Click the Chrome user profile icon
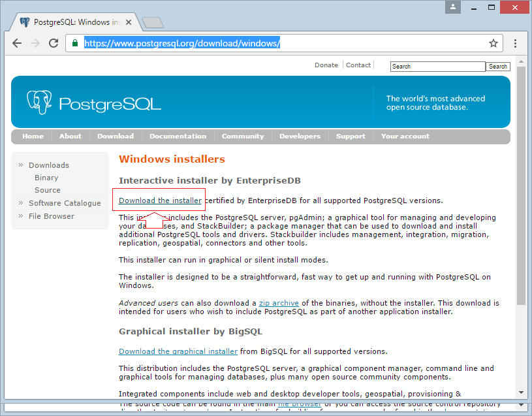The width and height of the screenshot is (532, 416). [453, 7]
